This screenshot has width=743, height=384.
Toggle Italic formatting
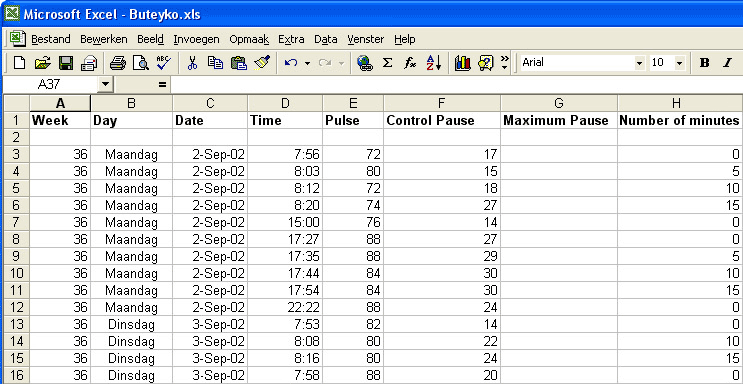[x=727, y=63]
